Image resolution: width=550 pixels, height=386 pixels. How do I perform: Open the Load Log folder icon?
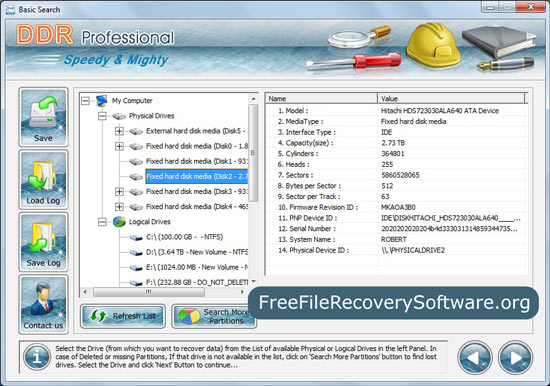click(x=43, y=180)
